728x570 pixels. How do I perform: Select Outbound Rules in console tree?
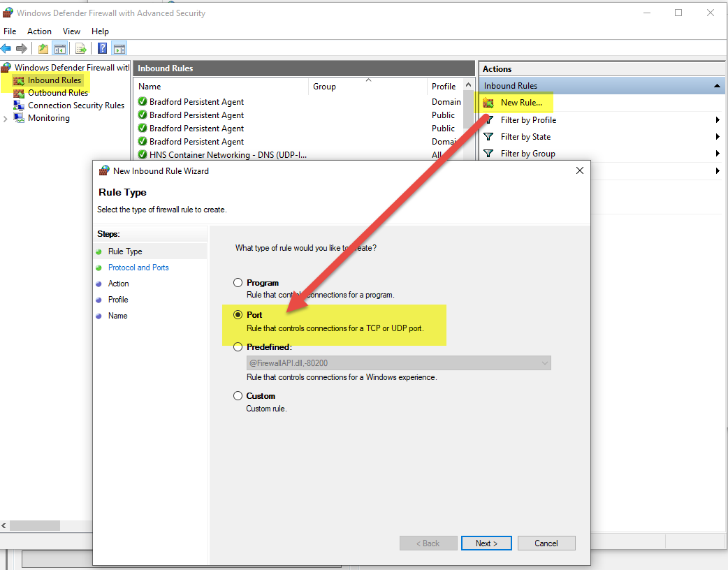(x=57, y=93)
